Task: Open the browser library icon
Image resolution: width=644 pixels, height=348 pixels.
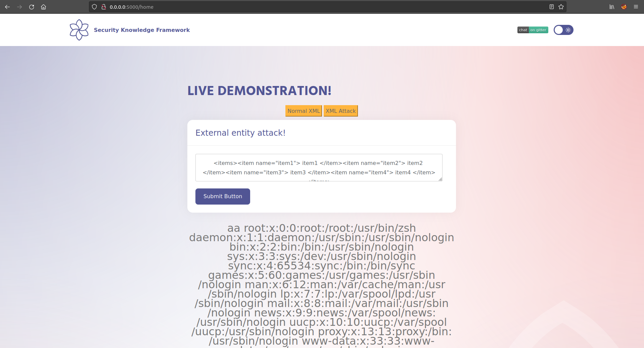Action: pyautogui.click(x=612, y=7)
